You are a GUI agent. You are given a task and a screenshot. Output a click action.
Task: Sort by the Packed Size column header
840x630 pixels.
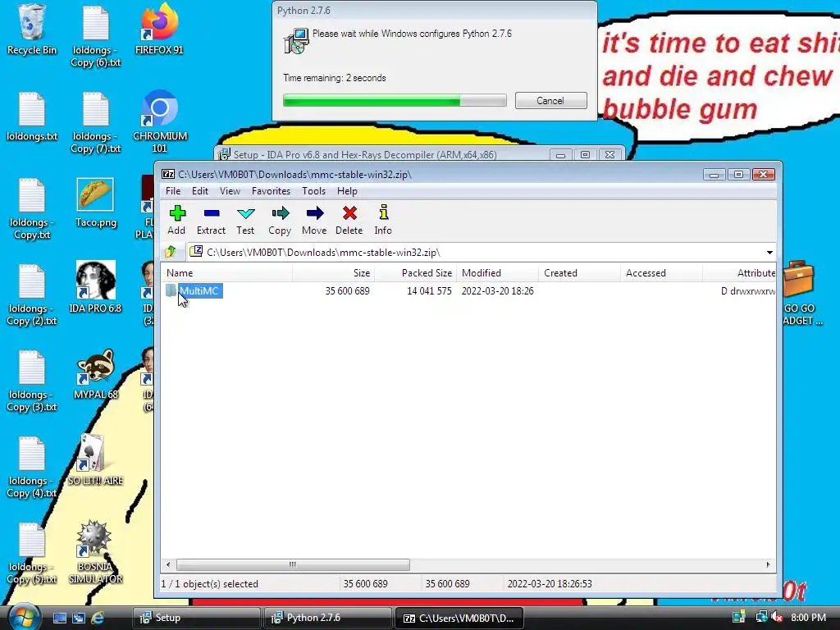414,273
